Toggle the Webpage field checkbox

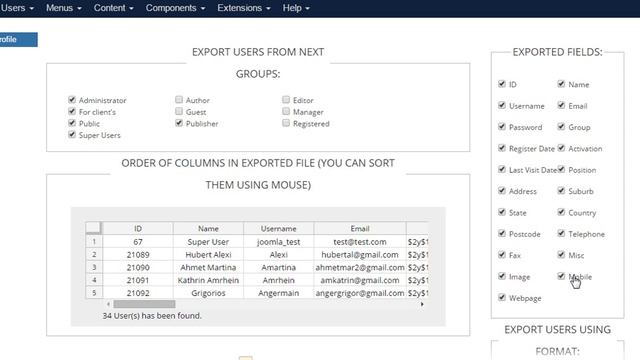click(x=502, y=297)
